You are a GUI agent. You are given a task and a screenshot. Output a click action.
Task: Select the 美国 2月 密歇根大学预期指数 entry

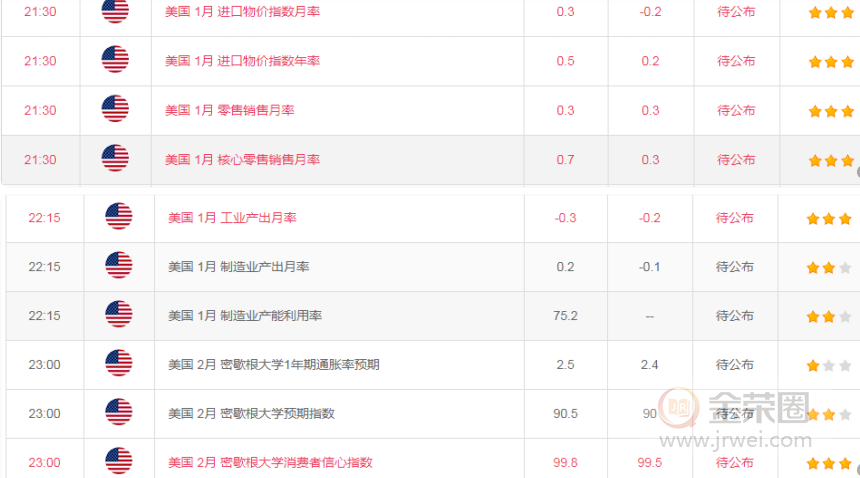(x=251, y=414)
